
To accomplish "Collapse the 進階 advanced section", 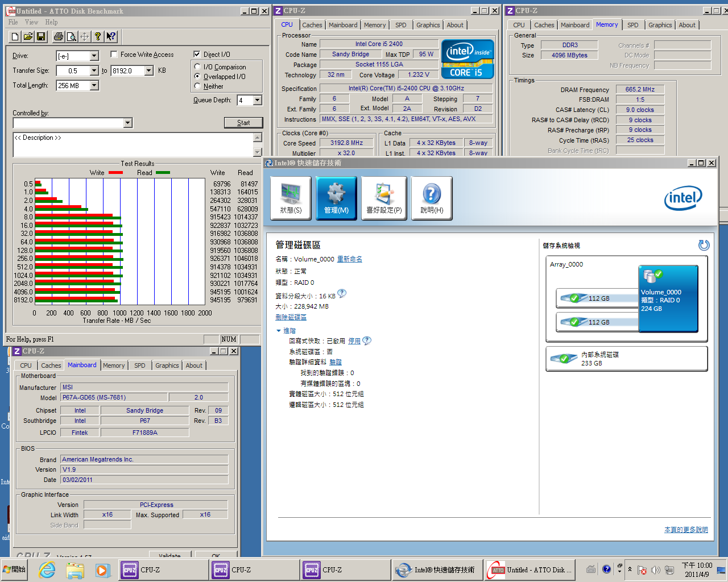I will coord(286,330).
